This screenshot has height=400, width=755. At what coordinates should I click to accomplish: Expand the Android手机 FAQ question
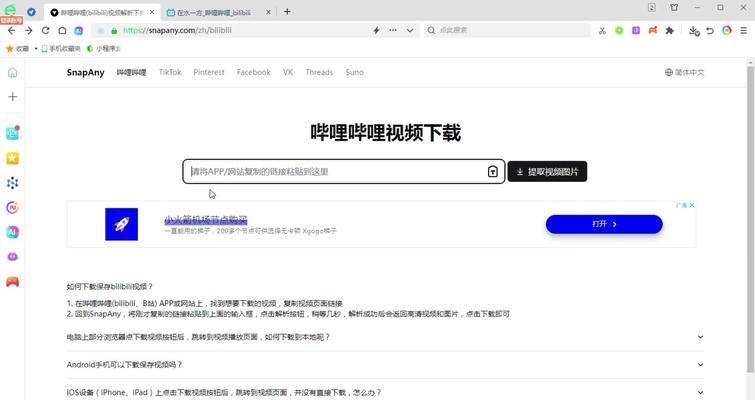click(385, 365)
